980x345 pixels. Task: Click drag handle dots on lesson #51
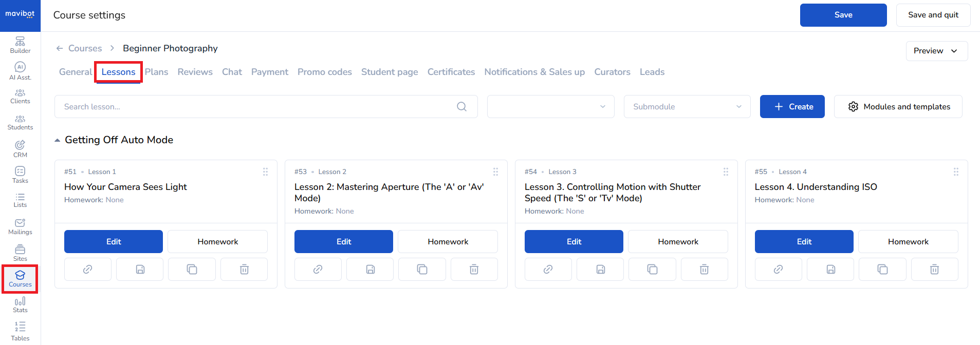[x=265, y=172]
